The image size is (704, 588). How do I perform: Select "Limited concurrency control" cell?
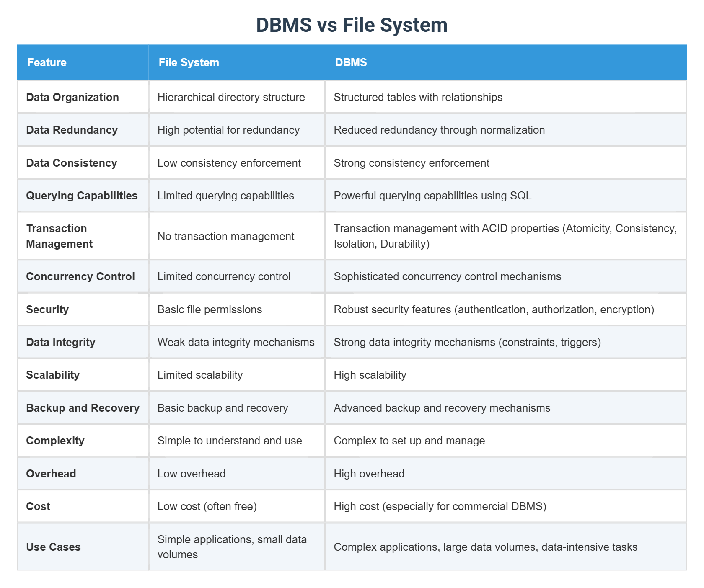(237, 276)
